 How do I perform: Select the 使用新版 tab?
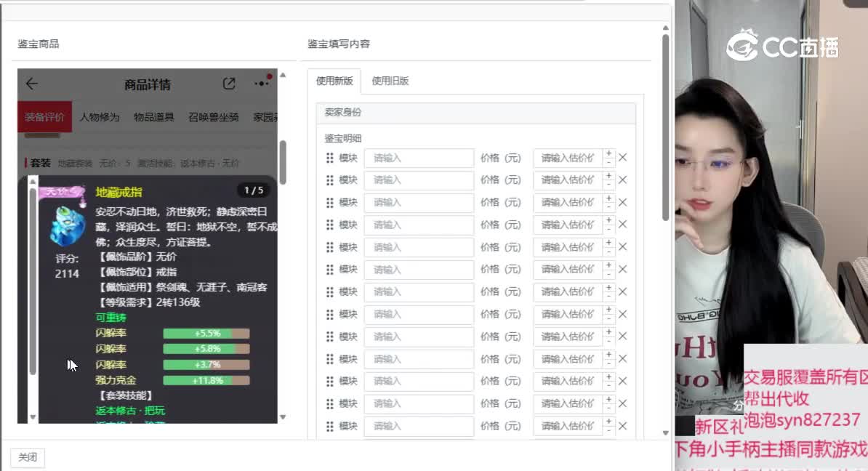pyautogui.click(x=334, y=81)
